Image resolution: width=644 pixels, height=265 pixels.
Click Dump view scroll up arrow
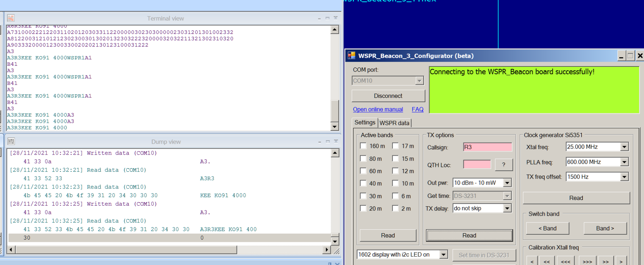click(335, 153)
